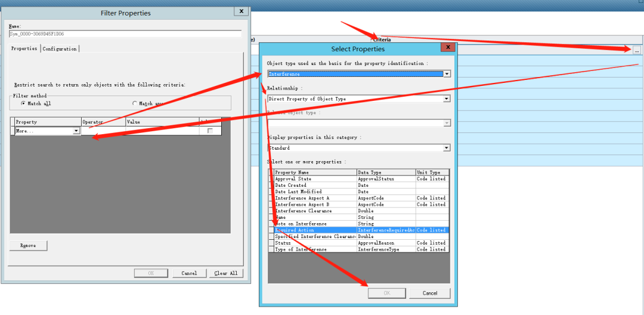Image resolution: width=644 pixels, height=315 pixels.
Task: Switch to the Properties tab
Action: click(x=24, y=48)
